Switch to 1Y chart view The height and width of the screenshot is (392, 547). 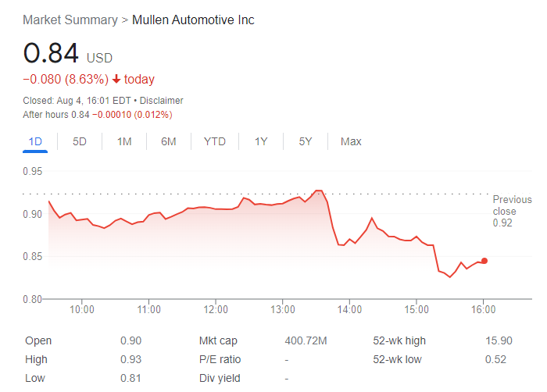coord(261,141)
